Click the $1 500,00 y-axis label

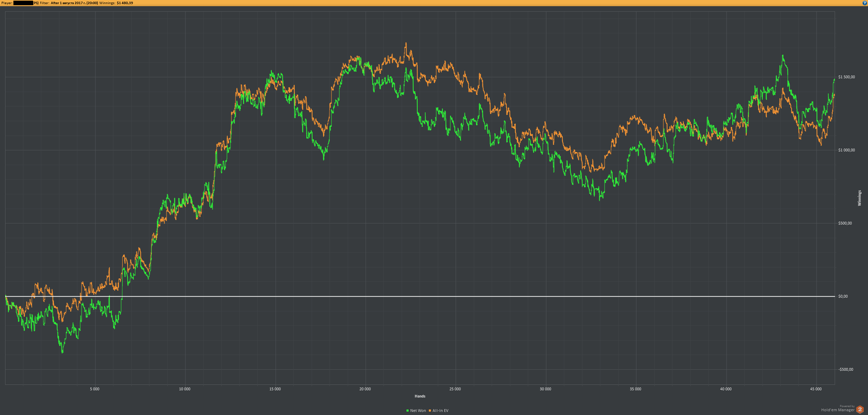tap(846, 77)
